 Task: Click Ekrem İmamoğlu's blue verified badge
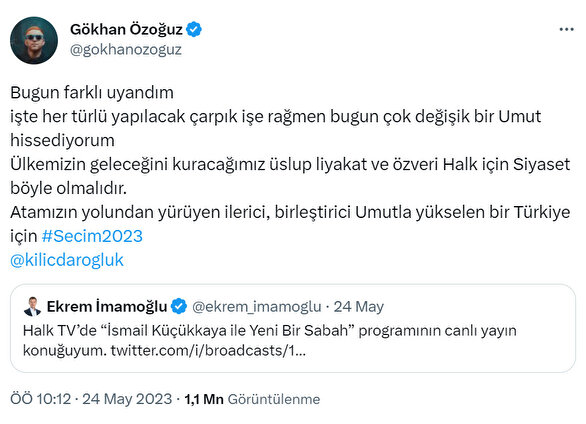(x=179, y=306)
